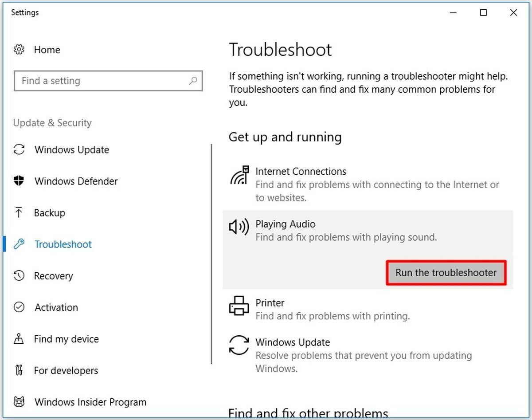Click the Backup upload arrow icon
The height and width of the screenshot is (420, 532).
tap(19, 212)
